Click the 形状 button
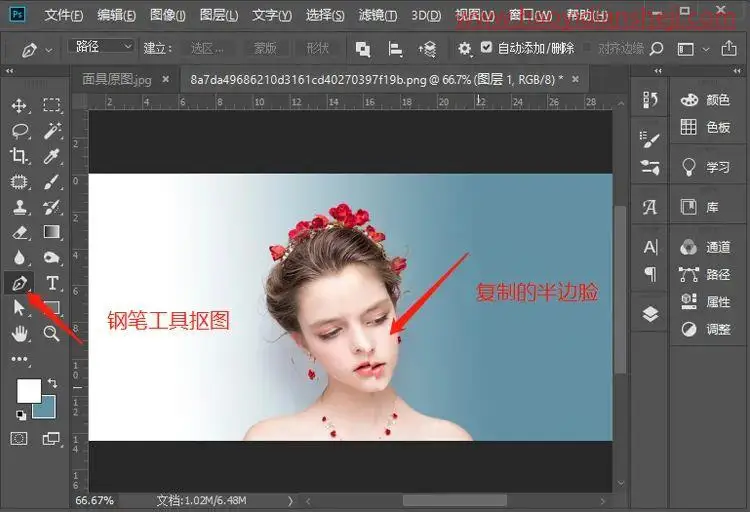Viewport: 750px width, 512px height. [x=317, y=48]
